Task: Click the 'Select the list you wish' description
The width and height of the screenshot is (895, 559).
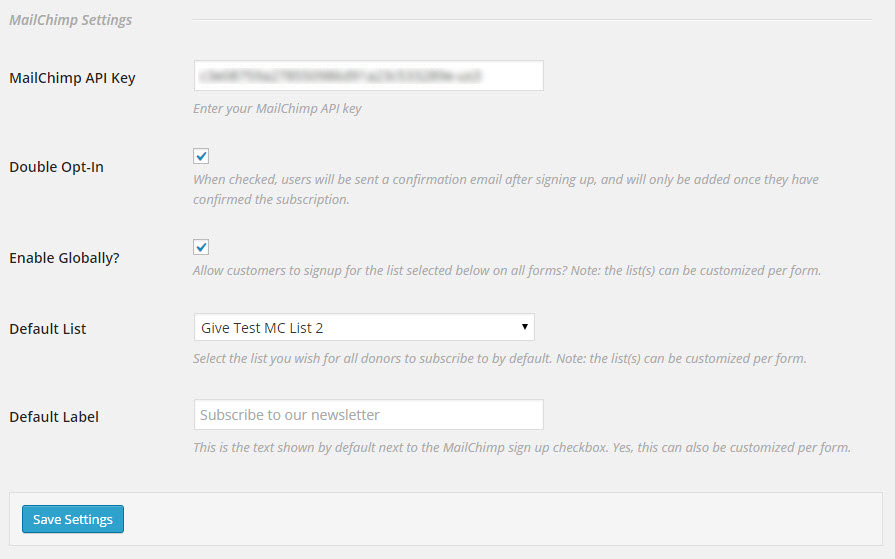Action: point(499,359)
